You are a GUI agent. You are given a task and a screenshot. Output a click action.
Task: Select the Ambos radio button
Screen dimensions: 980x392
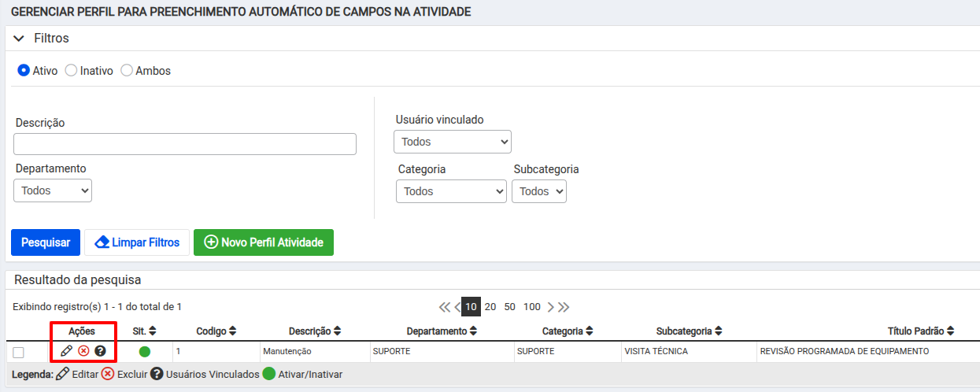tap(126, 70)
